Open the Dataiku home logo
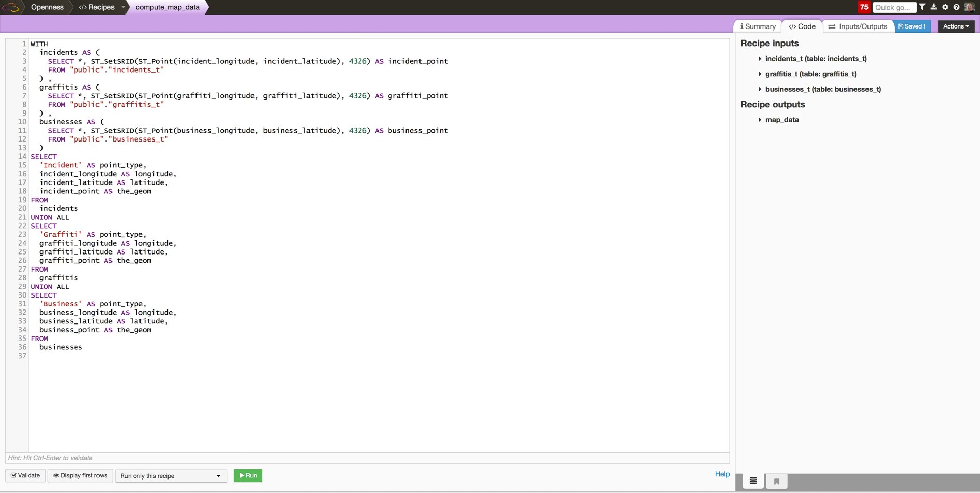Screen dimensions: 980x493 point(11,7)
